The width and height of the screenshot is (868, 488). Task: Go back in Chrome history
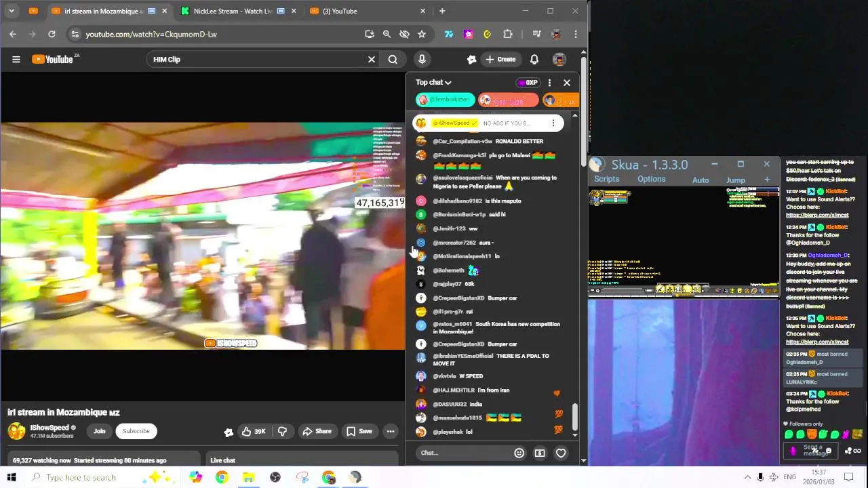tap(13, 34)
